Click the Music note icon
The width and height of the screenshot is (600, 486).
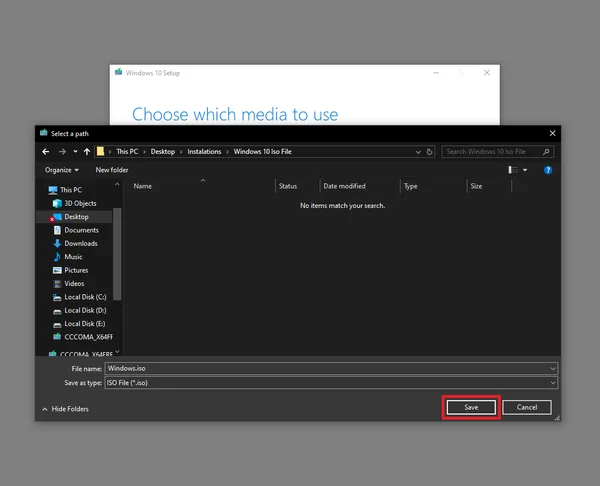[57, 257]
